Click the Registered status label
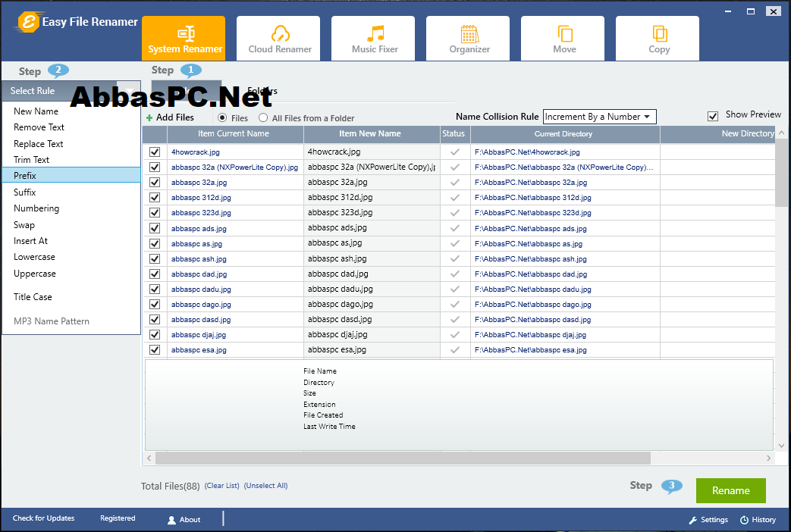Image resolution: width=791 pixels, height=532 pixels. tap(118, 518)
